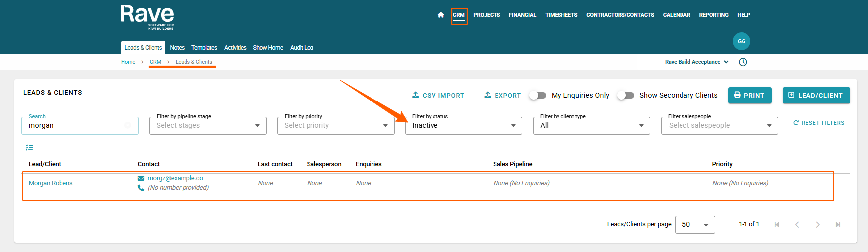Open the clock history icon

click(743, 62)
